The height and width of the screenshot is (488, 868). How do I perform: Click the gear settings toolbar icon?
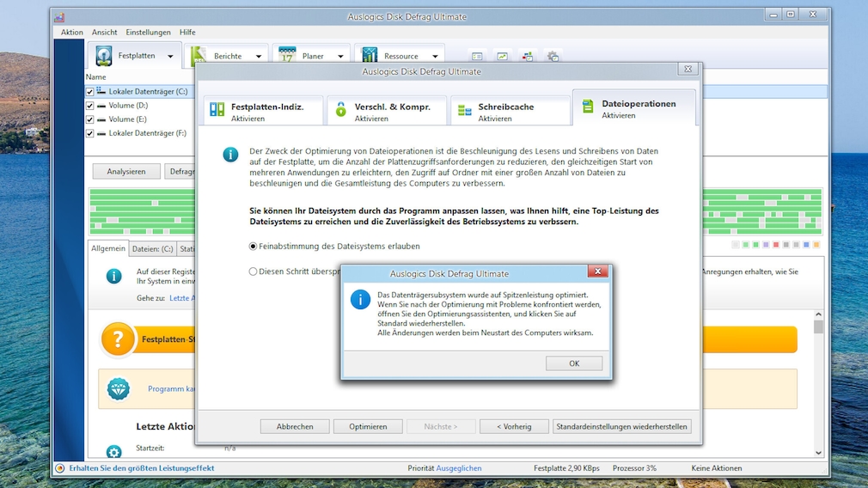pyautogui.click(x=553, y=57)
